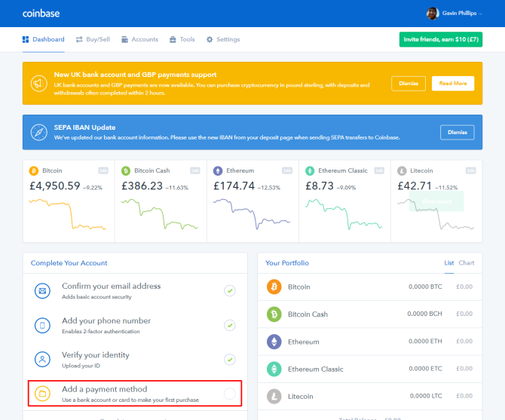Toggle the 24h badge on Litecoin card
The height and width of the screenshot is (420, 505).
pyautogui.click(x=471, y=170)
